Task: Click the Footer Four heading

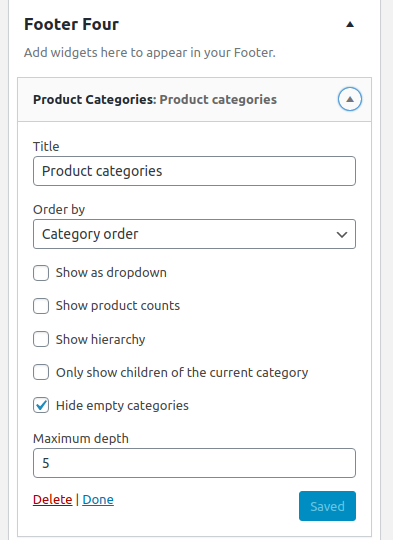Action: click(71, 24)
